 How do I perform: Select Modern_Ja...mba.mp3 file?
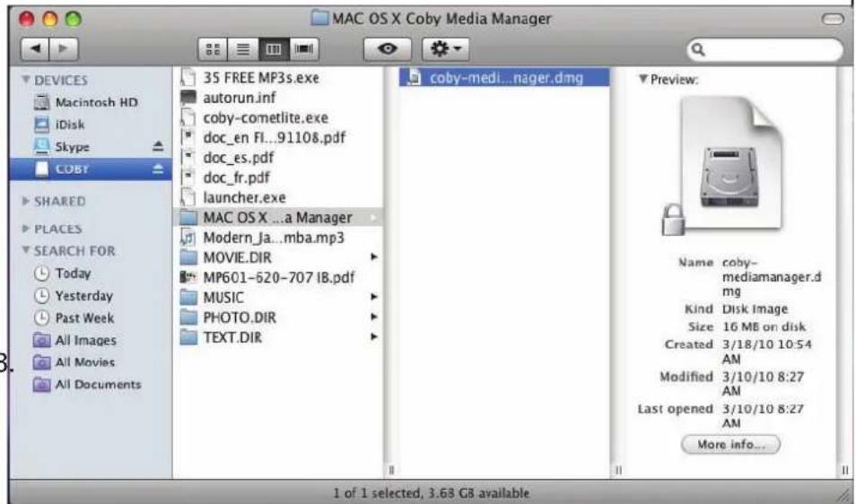[278, 238]
